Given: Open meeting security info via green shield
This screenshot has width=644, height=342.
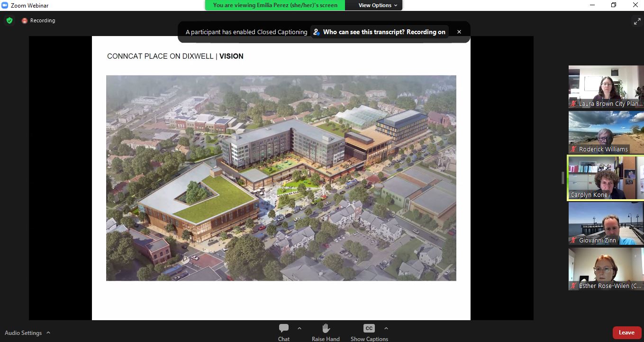Looking at the screenshot, I should point(9,20).
